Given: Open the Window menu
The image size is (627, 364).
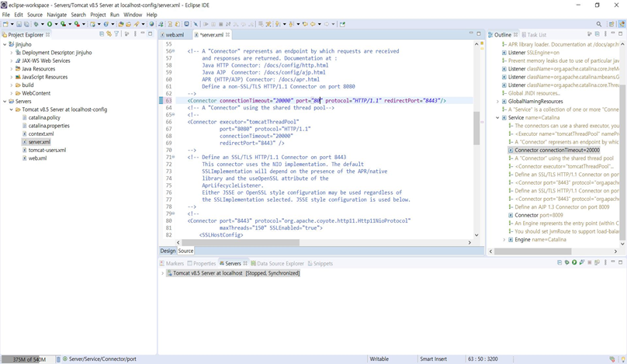Looking at the screenshot, I should (133, 15).
